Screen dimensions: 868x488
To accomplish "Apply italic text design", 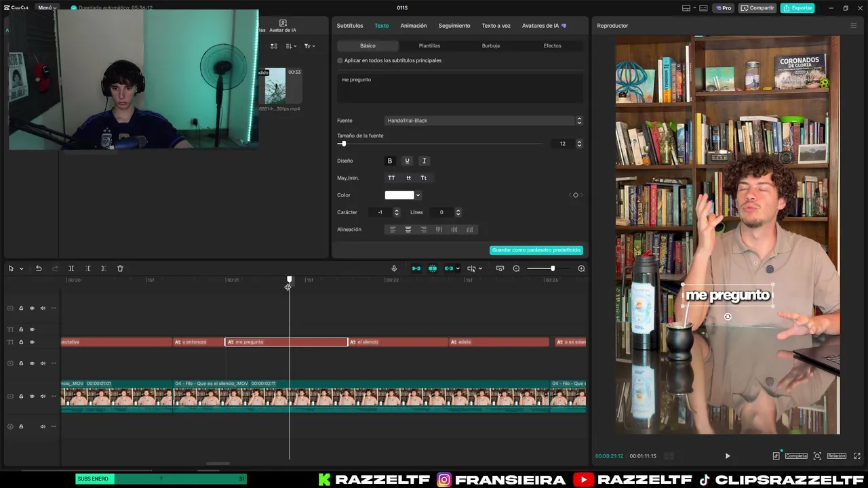I will pyautogui.click(x=425, y=161).
